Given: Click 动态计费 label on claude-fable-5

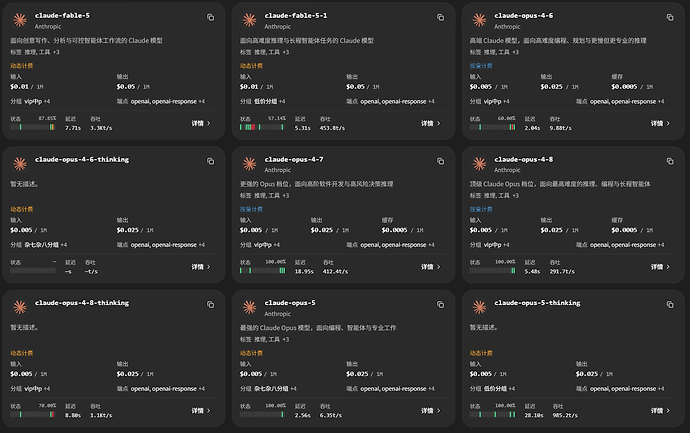Looking at the screenshot, I should tap(22, 66).
